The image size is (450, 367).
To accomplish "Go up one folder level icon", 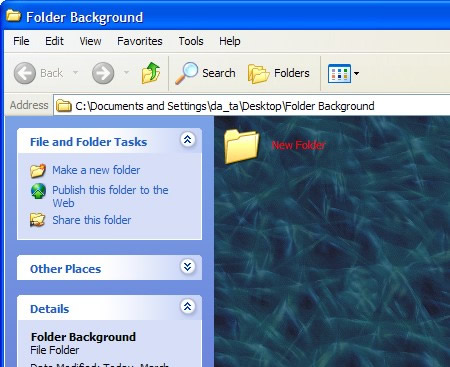I will pyautogui.click(x=151, y=73).
